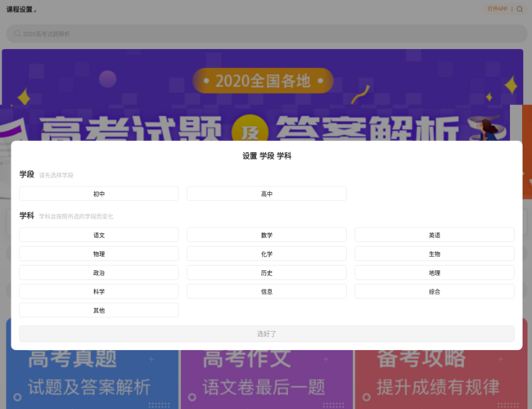Click the 设置 学段 学科 dialog title

(x=267, y=156)
